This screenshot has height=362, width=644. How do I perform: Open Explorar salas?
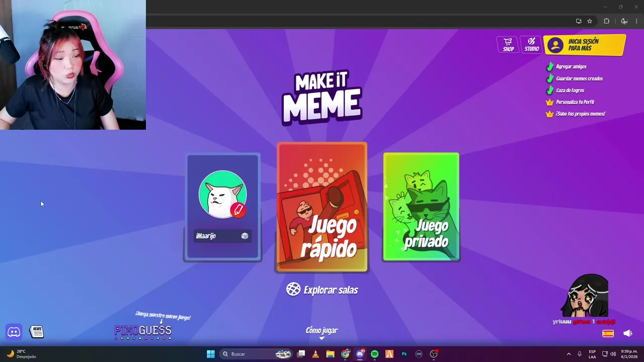tap(322, 290)
